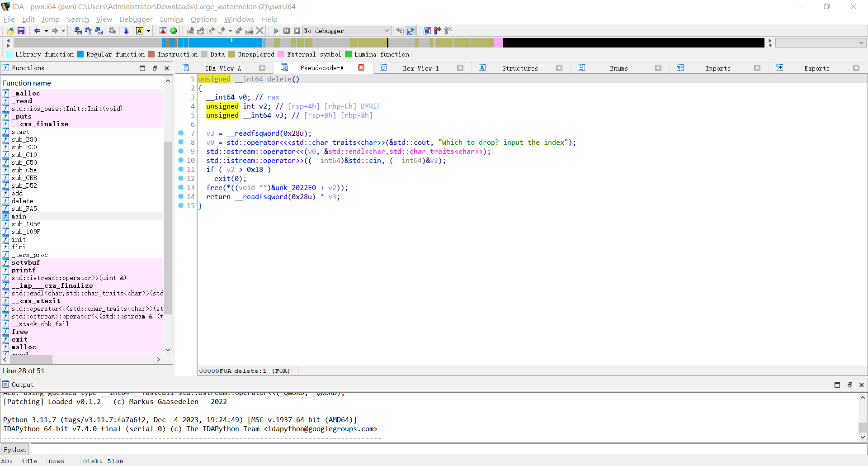Jump forward with the right arrow
This screenshot has height=466, width=868.
click(55, 31)
